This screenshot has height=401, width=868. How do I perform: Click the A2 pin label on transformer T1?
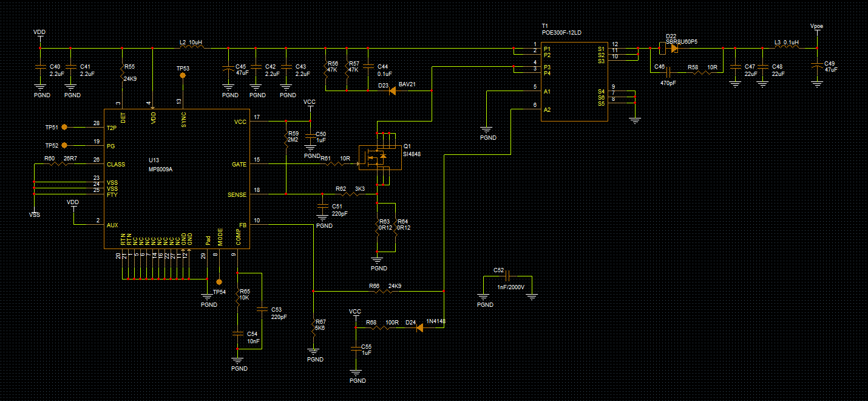point(548,110)
